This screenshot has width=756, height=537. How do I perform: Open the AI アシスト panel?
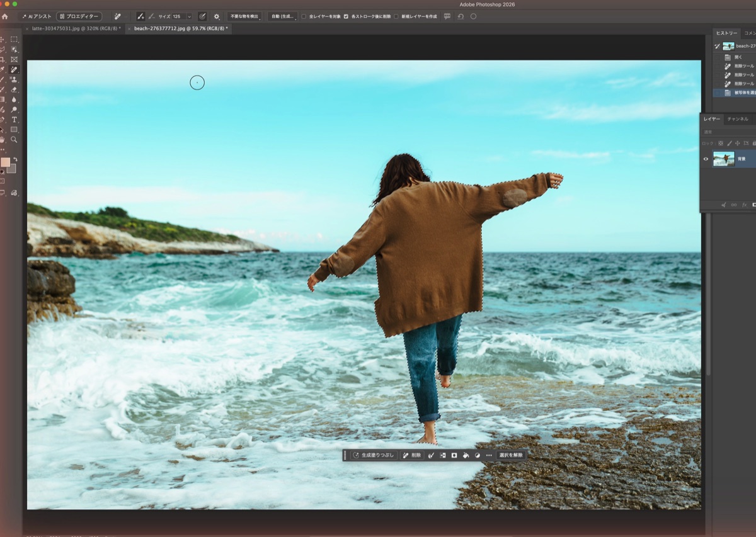click(x=37, y=16)
